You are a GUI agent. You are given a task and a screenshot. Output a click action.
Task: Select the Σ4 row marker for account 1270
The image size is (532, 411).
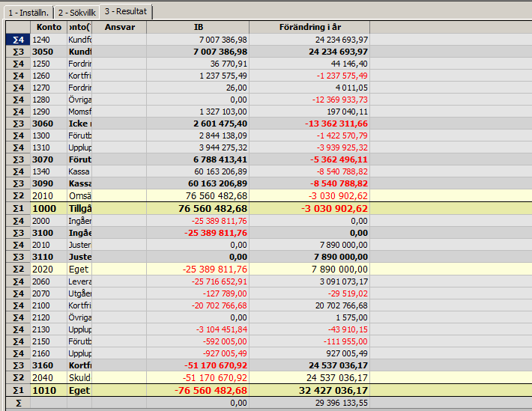[18, 88]
